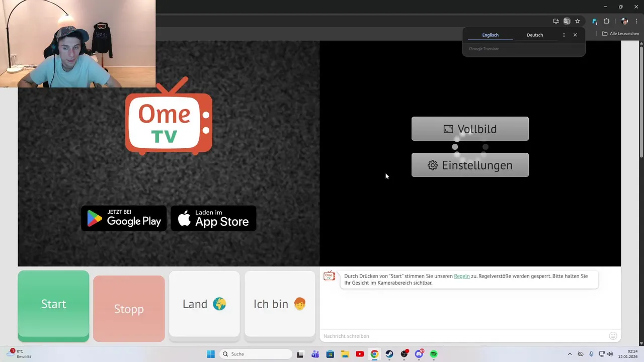Click the blue extension icon in toolbar
644x362 pixels.
(x=595, y=21)
